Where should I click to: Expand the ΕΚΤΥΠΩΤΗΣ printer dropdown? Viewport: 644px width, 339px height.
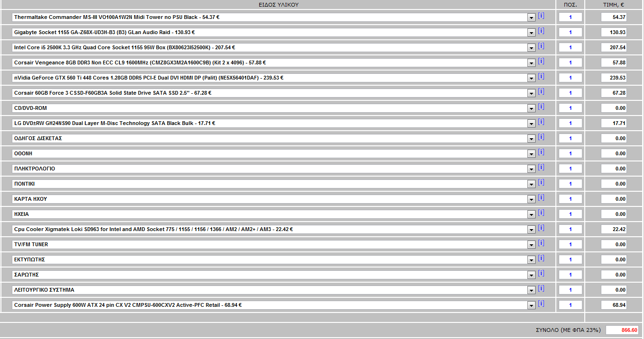531,260
